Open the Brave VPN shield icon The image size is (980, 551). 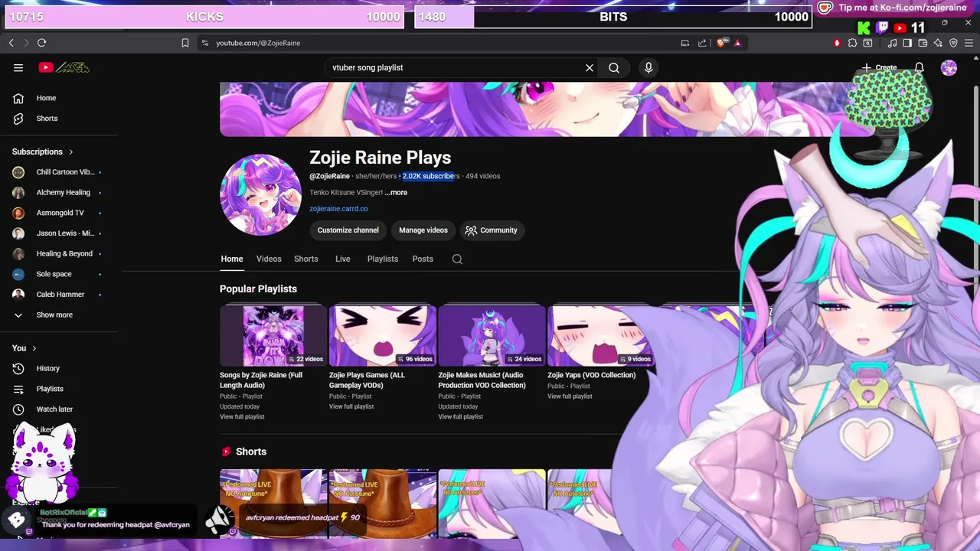pyautogui.click(x=953, y=43)
